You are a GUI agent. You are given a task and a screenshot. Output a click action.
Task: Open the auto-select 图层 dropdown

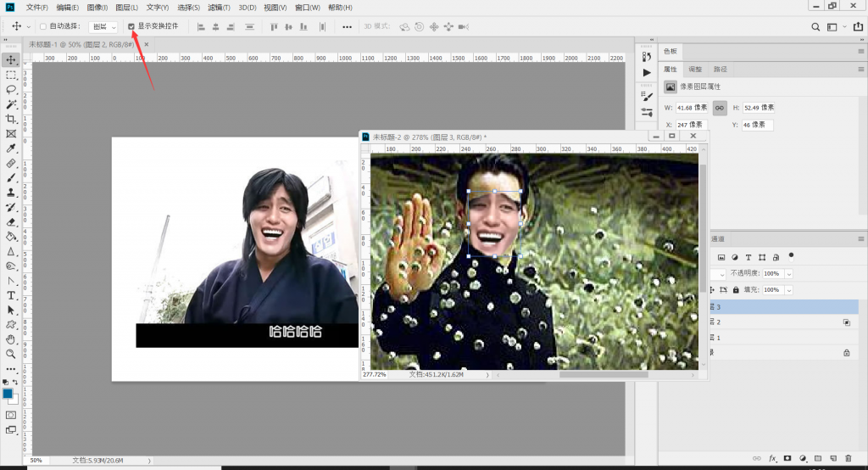click(103, 26)
